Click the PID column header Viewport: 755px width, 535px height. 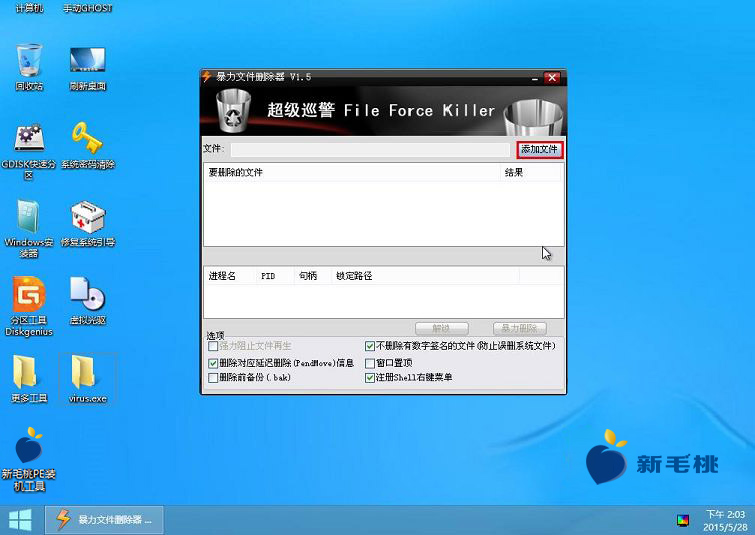click(x=274, y=276)
